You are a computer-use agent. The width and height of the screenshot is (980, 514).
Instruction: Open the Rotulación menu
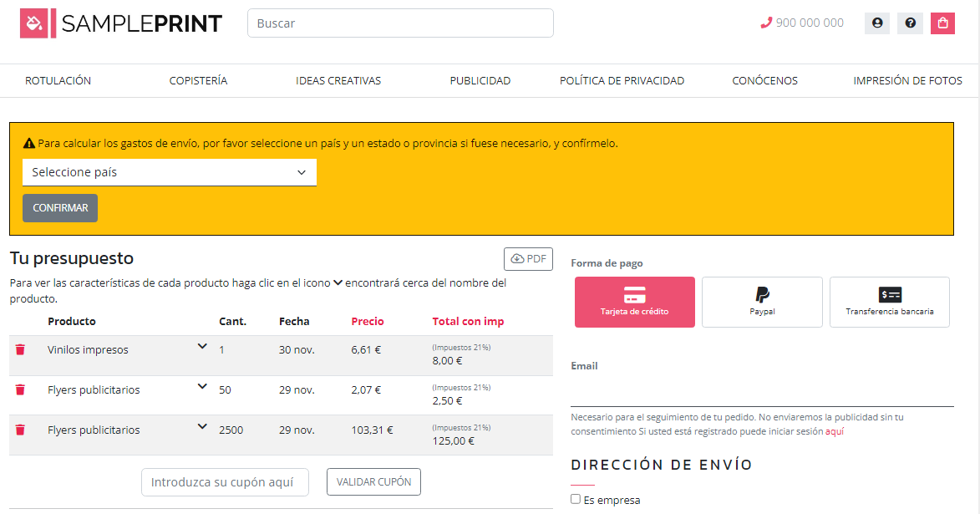tap(58, 81)
